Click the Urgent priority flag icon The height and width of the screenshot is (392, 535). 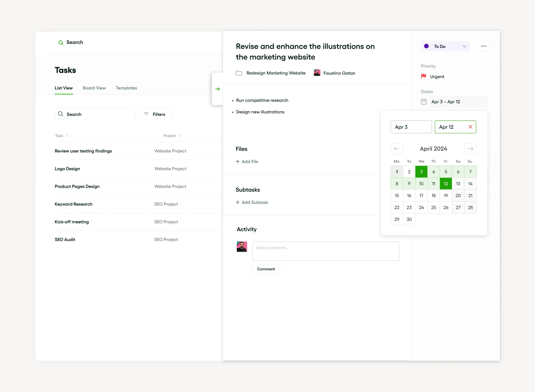pos(424,76)
